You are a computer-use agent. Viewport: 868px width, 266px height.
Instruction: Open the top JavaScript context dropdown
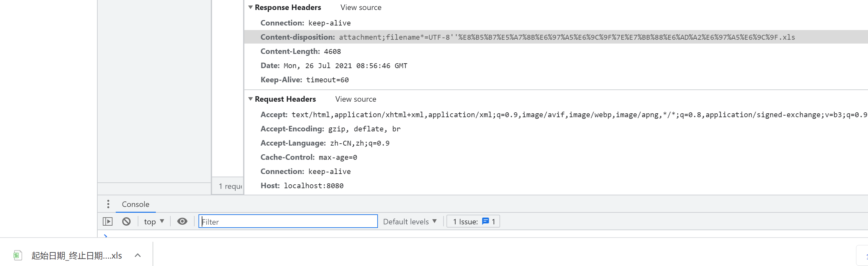pos(154,221)
